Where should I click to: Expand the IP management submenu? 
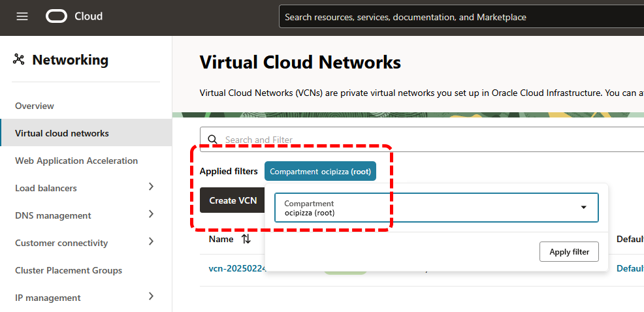tap(151, 297)
